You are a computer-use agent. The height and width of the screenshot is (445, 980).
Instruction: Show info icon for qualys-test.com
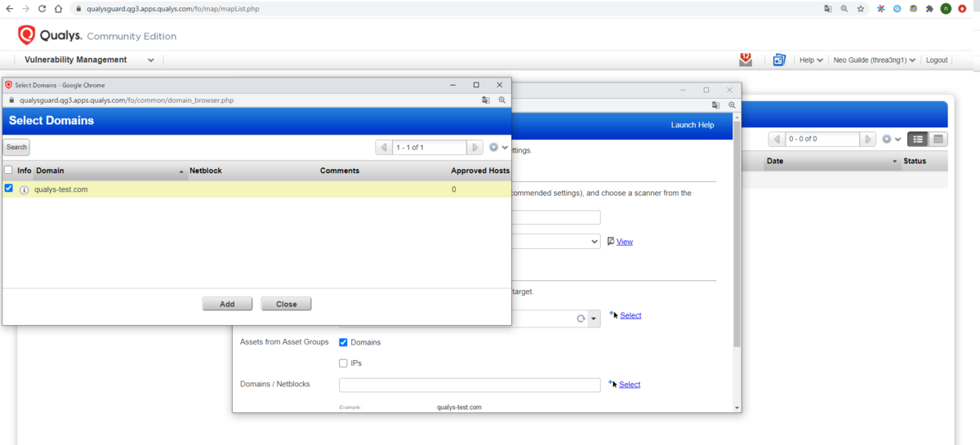click(x=24, y=189)
